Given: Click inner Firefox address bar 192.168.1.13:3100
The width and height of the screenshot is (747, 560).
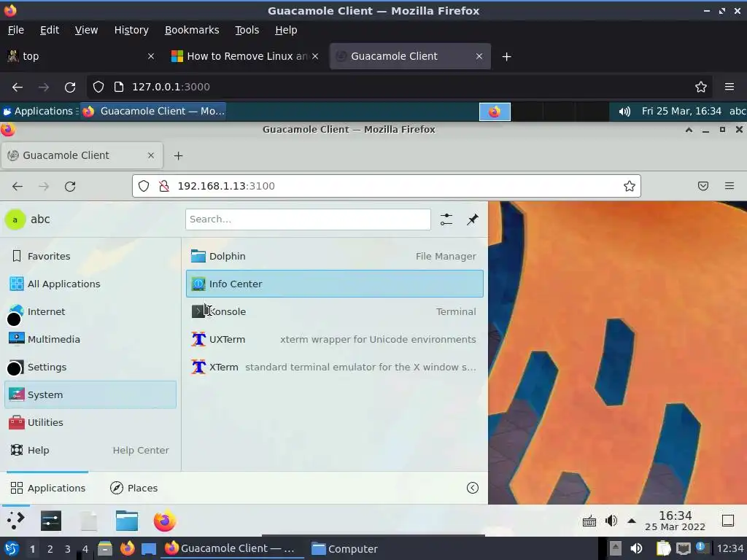Looking at the screenshot, I should 387,186.
